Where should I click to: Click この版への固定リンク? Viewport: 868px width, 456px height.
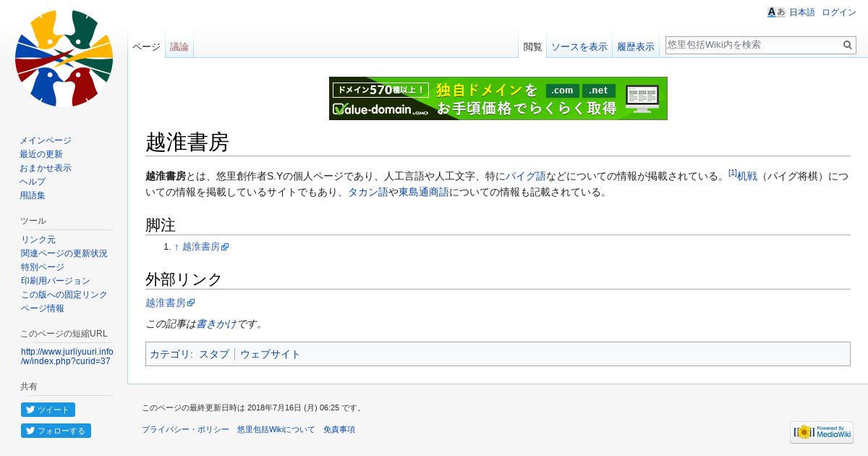[x=64, y=295]
